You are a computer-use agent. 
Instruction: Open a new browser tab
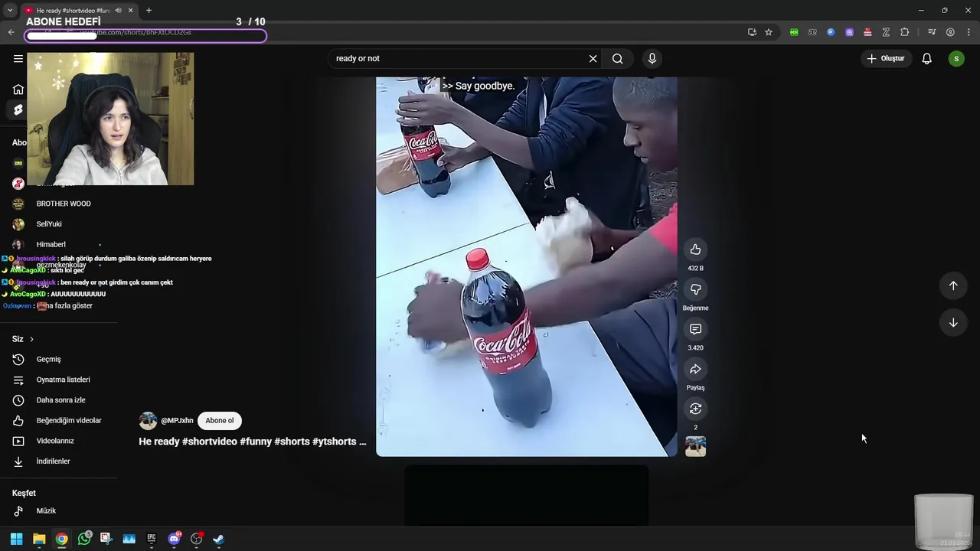[149, 11]
